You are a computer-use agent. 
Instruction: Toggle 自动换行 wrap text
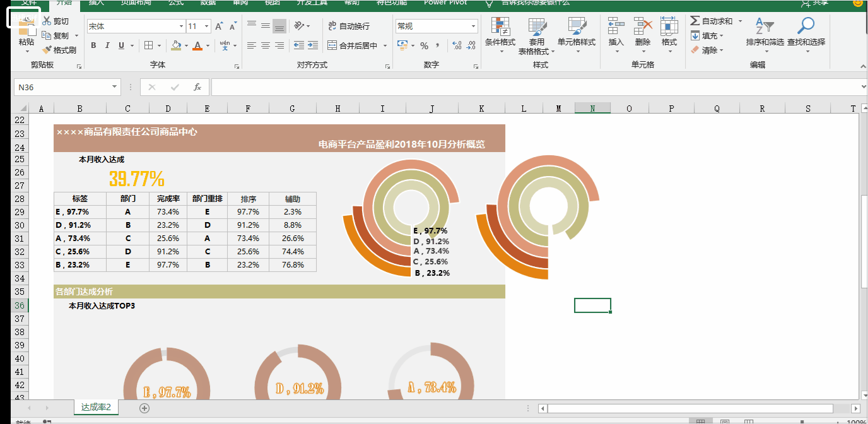pyautogui.click(x=349, y=26)
